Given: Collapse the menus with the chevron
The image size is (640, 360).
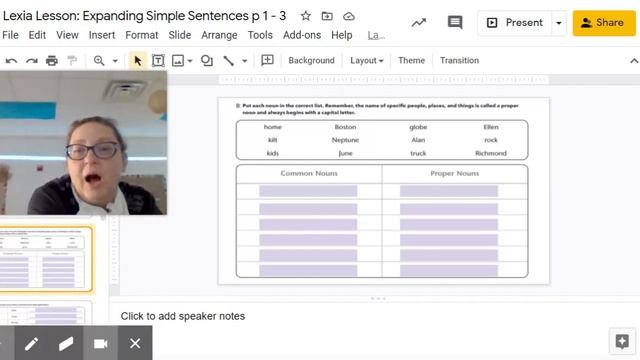Looking at the screenshot, I should click(x=634, y=61).
